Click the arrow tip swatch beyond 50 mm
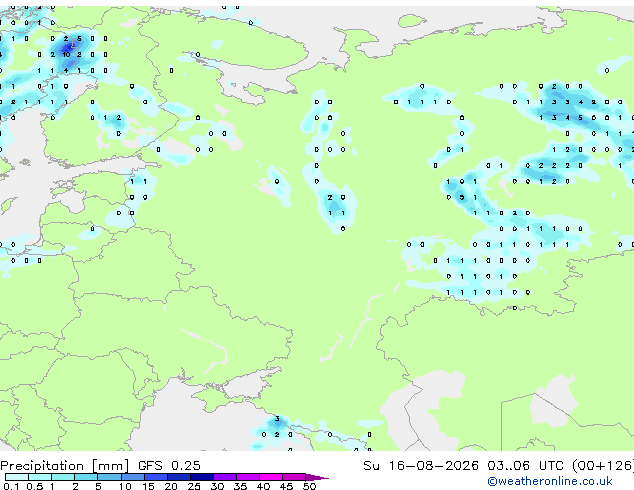Screen dimensions: 634x490 click(x=317, y=477)
